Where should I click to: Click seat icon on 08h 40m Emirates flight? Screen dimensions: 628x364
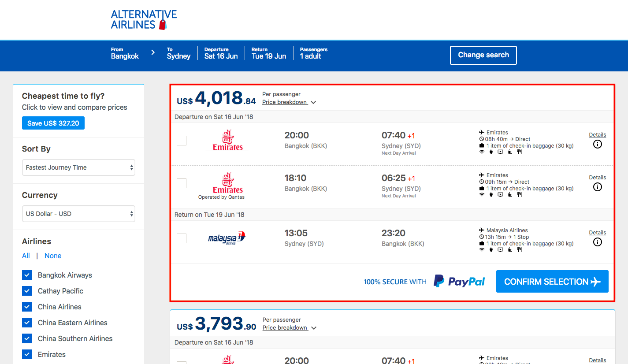(510, 152)
